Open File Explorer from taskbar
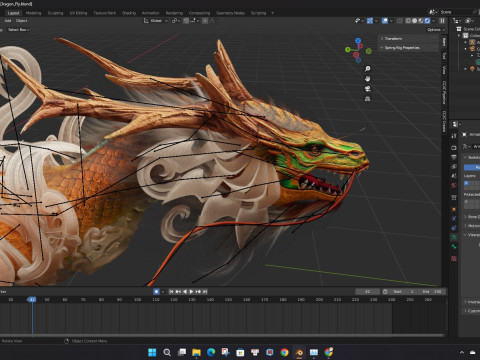Viewport: 480px width, 360px height. [x=196, y=352]
